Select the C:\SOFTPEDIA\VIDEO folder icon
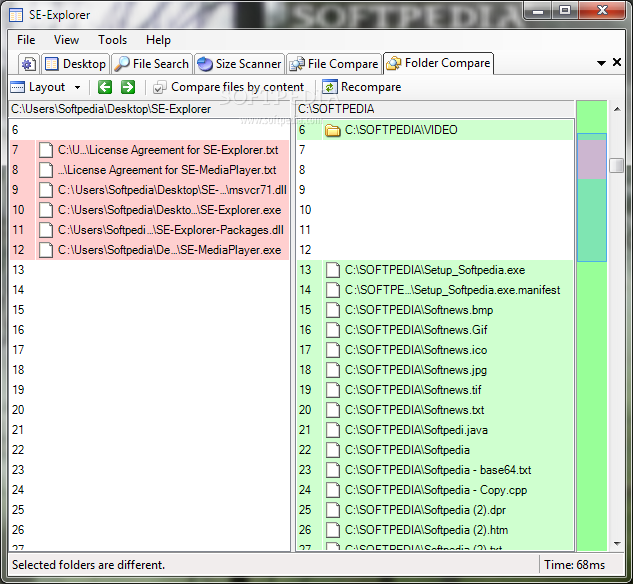Screen dimensions: 633x584 (x=333, y=130)
